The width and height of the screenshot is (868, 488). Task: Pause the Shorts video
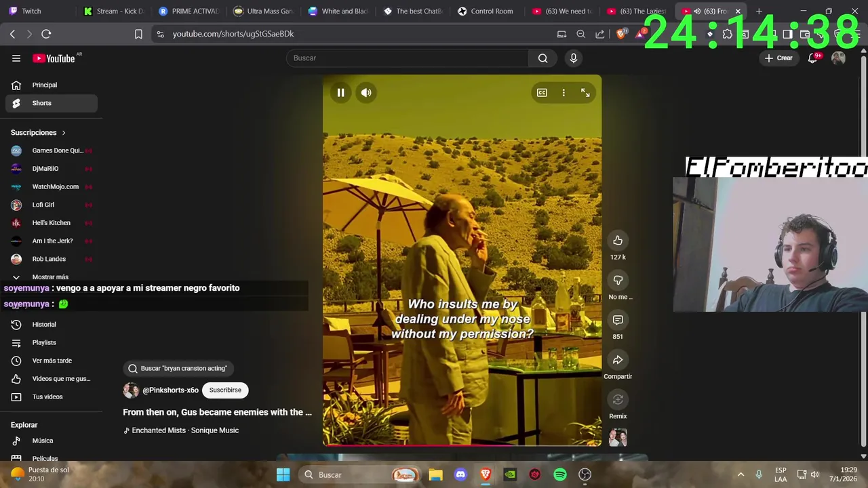(x=340, y=93)
